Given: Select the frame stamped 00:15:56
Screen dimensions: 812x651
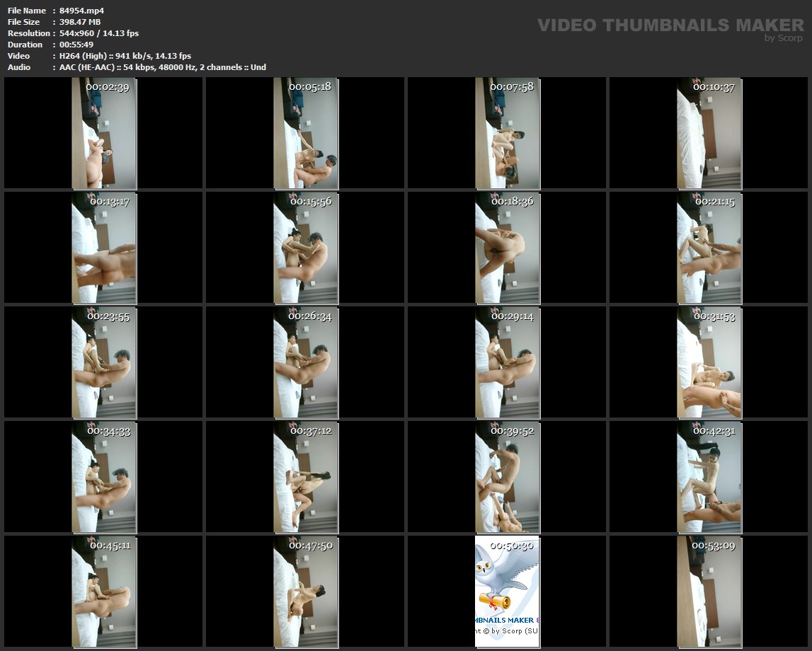Looking at the screenshot, I should tap(306, 248).
